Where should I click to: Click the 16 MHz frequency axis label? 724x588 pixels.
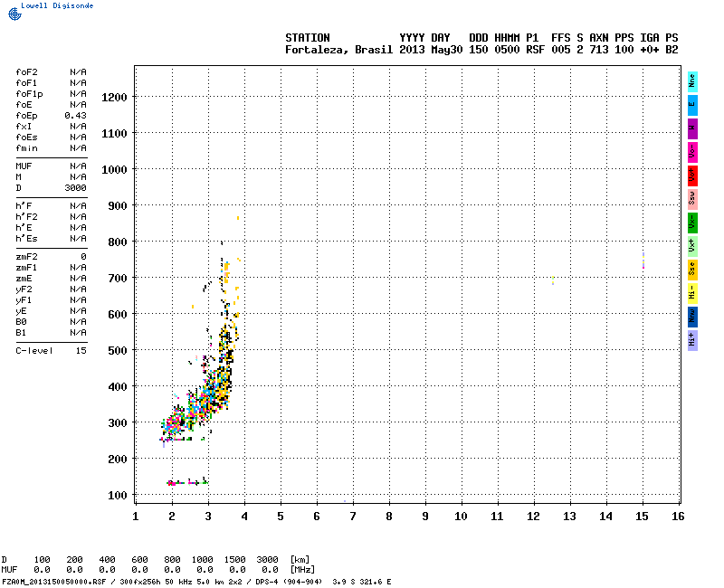point(678,516)
